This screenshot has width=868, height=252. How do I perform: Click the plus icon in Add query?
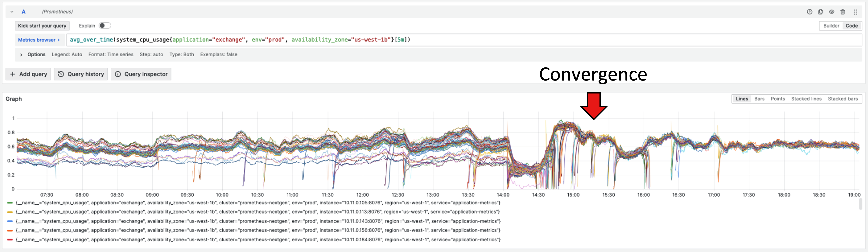pos(12,74)
